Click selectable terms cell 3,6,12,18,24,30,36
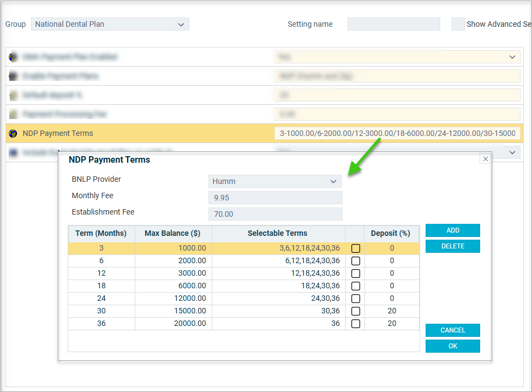Image resolution: width=532 pixels, height=392 pixels. (278, 248)
